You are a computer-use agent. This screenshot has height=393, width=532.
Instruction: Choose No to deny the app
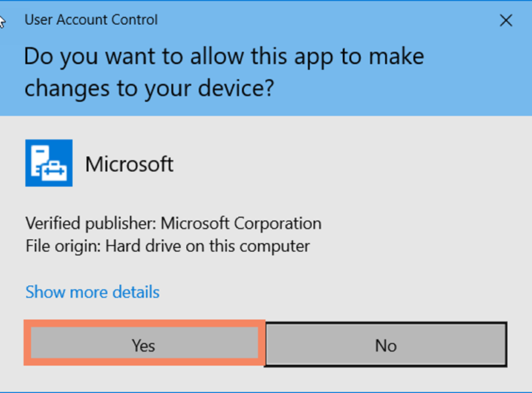coord(386,344)
